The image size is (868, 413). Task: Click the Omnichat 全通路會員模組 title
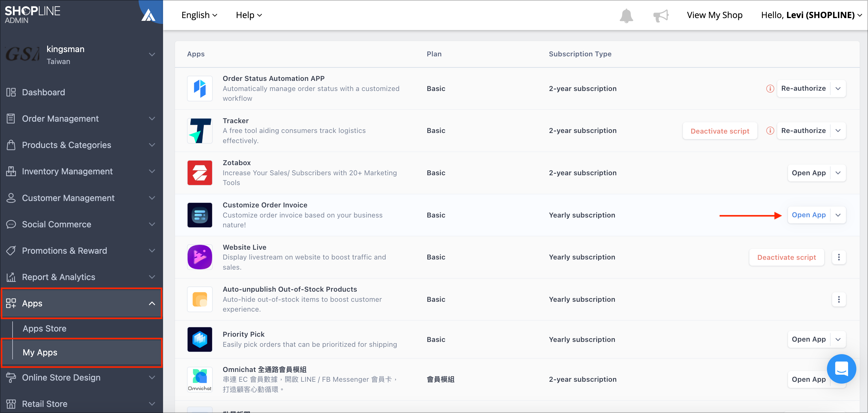[x=265, y=369]
